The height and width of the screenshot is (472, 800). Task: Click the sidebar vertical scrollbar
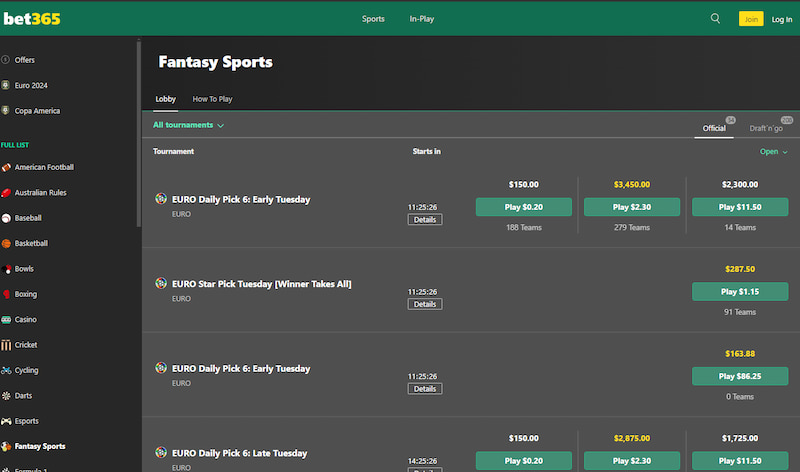tap(138, 134)
